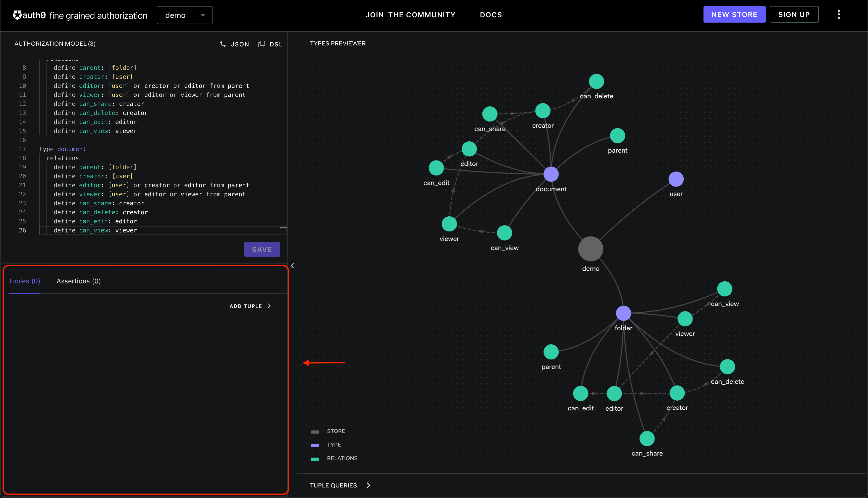The height and width of the screenshot is (498, 868).
Task: Select document's can_view relation node
Action: tap(504, 233)
